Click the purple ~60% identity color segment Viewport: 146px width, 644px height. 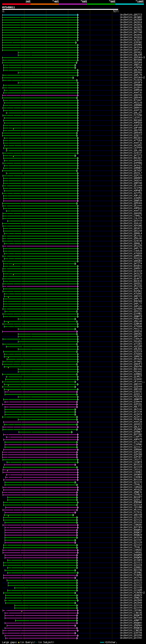[73, 4]
